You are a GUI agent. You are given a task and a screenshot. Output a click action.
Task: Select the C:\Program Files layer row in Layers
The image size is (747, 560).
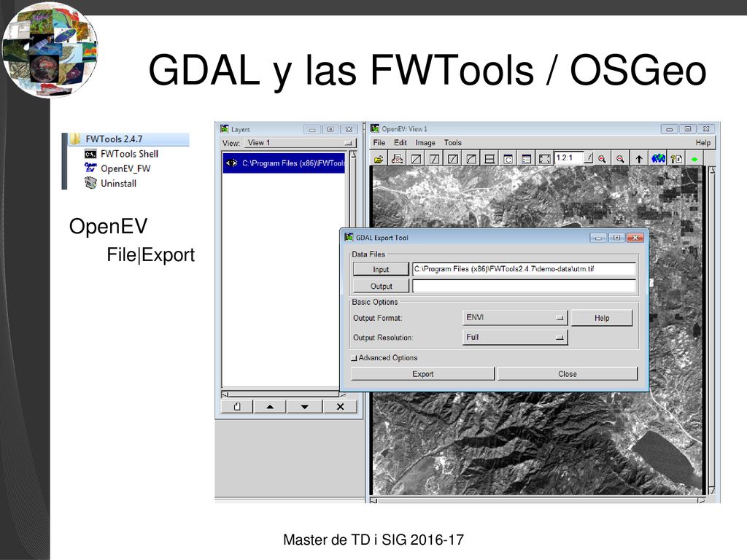(284, 163)
